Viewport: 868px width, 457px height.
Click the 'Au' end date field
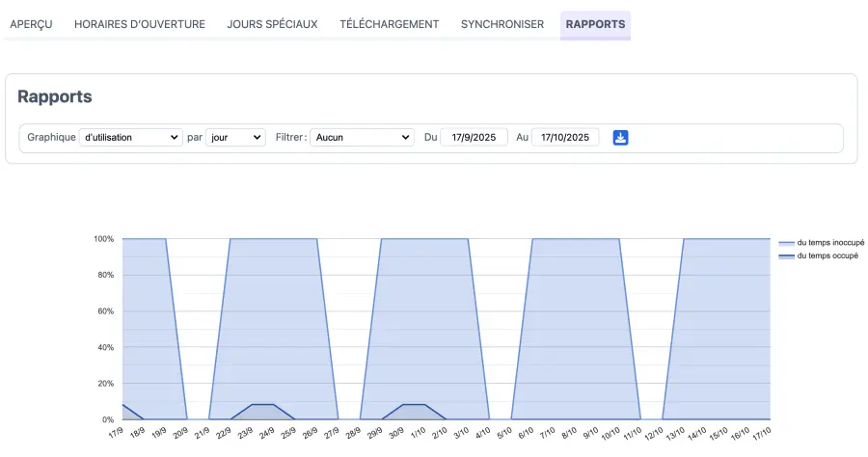pyautogui.click(x=565, y=138)
